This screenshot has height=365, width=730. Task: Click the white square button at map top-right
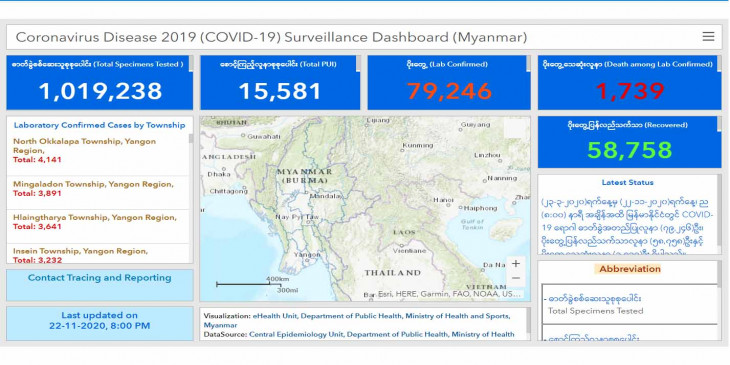(514, 128)
